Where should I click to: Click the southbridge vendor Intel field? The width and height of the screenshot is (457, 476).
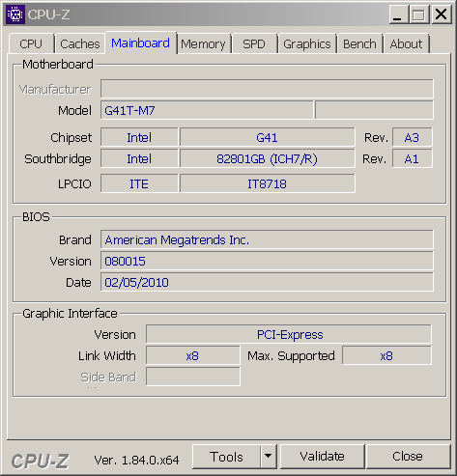(139, 159)
